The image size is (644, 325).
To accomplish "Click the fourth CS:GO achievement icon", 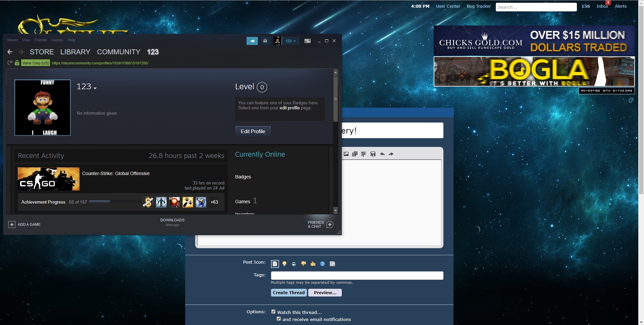I will point(188,202).
